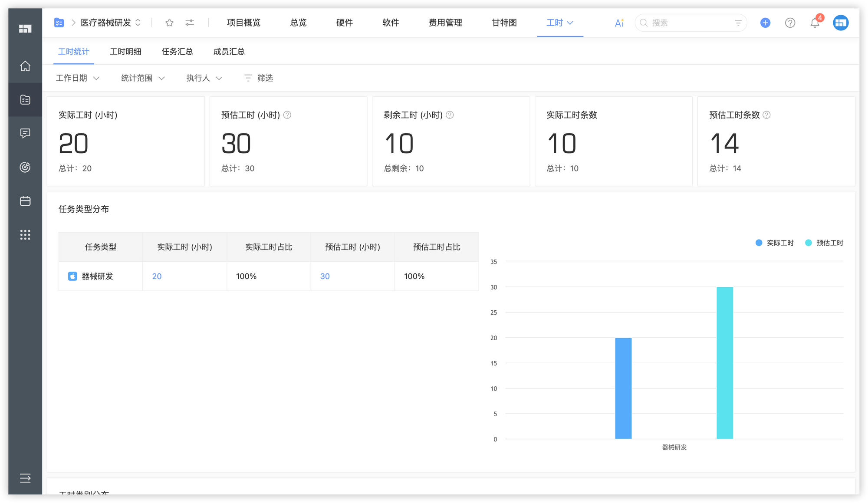Open the apps grid sidebar icon

click(x=25, y=235)
